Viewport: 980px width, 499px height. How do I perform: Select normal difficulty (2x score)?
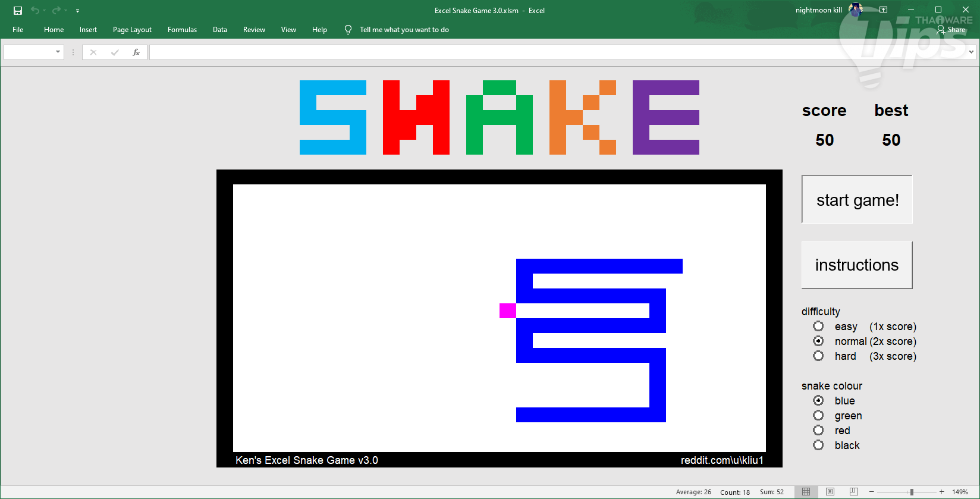pyautogui.click(x=819, y=341)
